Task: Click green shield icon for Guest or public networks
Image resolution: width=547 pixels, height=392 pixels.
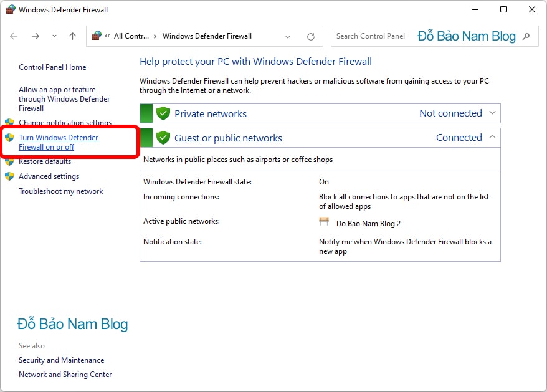Action: click(x=163, y=138)
